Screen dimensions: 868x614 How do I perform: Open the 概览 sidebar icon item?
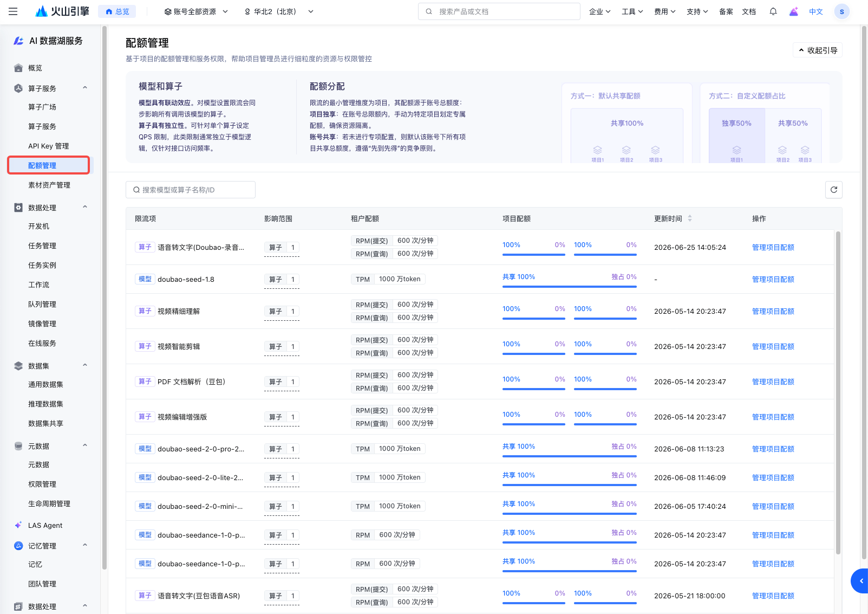tap(18, 68)
